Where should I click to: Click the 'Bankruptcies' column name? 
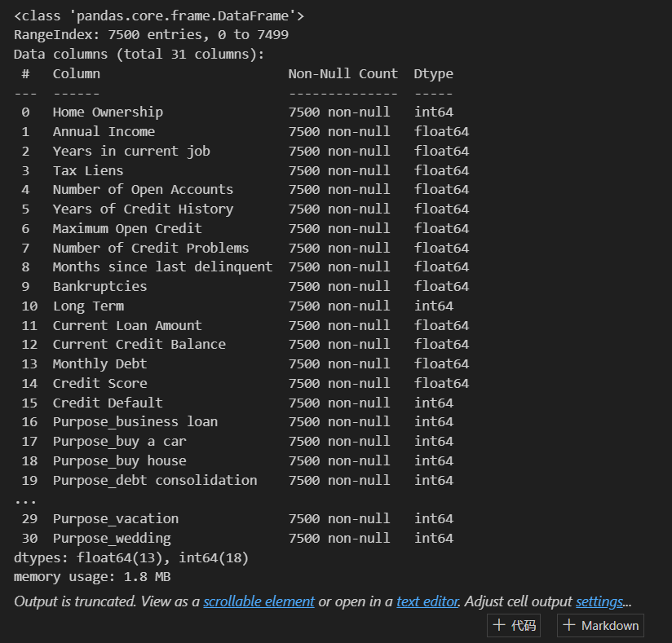pos(99,286)
